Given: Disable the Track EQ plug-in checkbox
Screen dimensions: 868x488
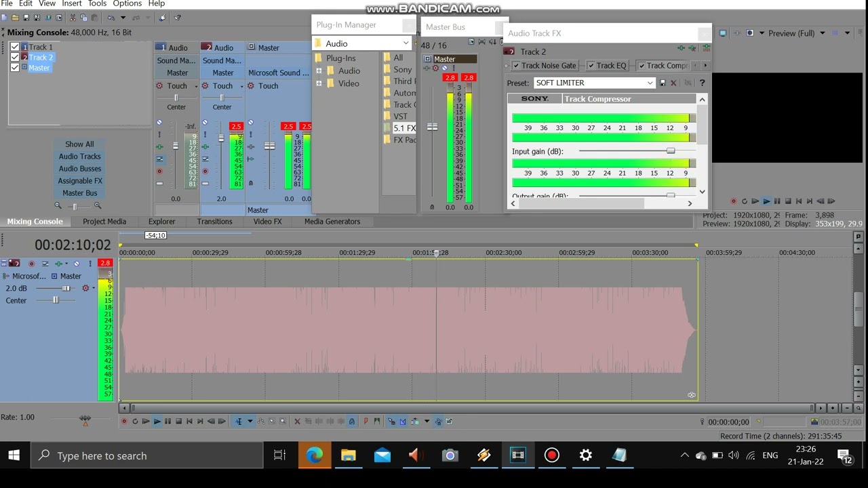Looking at the screenshot, I should pyautogui.click(x=591, y=66).
